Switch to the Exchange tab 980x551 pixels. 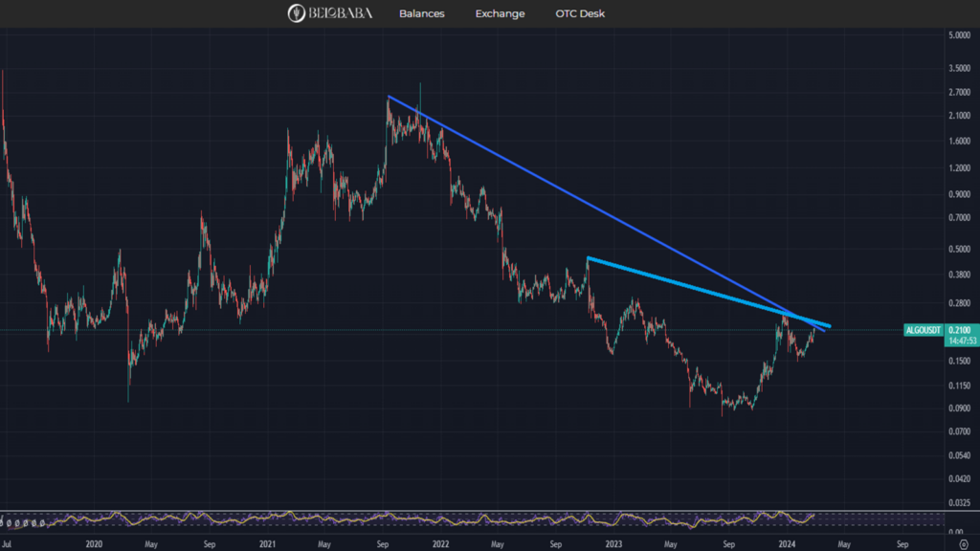(500, 13)
